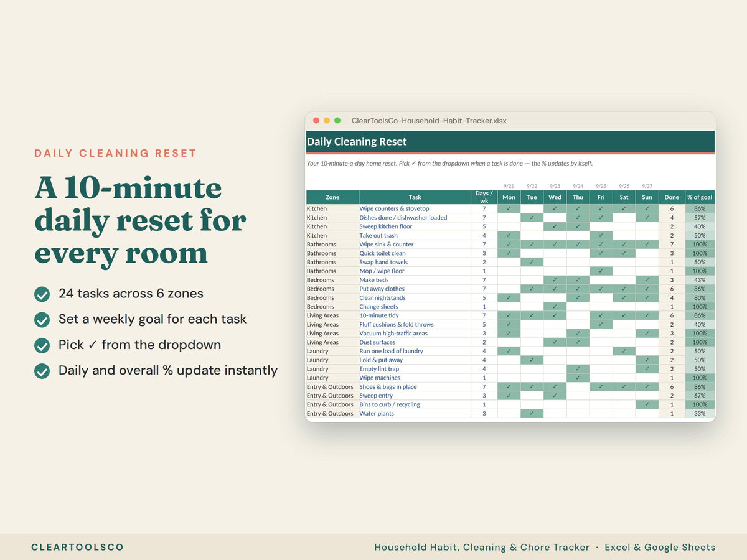This screenshot has width=747, height=560.
Task: Select the 'Wipe sink & counter' task link
Action: point(386,245)
